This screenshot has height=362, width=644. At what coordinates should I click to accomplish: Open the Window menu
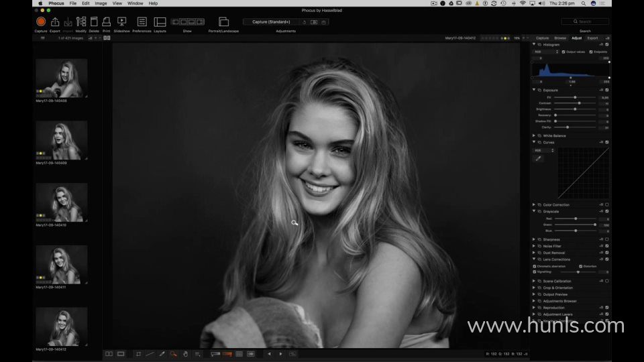pyautogui.click(x=135, y=3)
